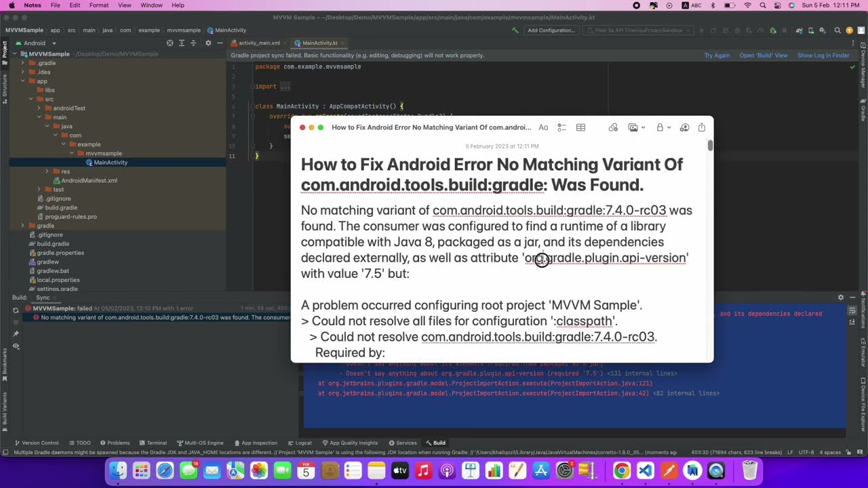The height and width of the screenshot is (488, 868).
Task: Collapse the MVVMSample root node
Action: (15, 54)
